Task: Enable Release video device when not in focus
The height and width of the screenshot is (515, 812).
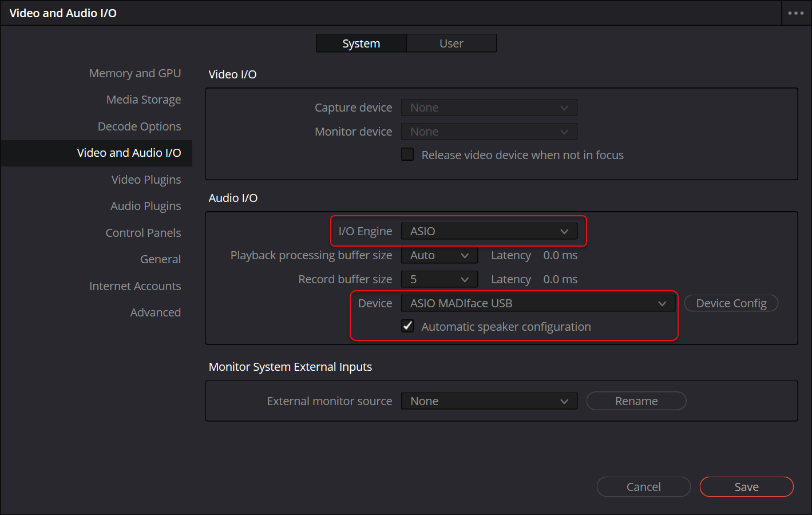Action: point(407,154)
